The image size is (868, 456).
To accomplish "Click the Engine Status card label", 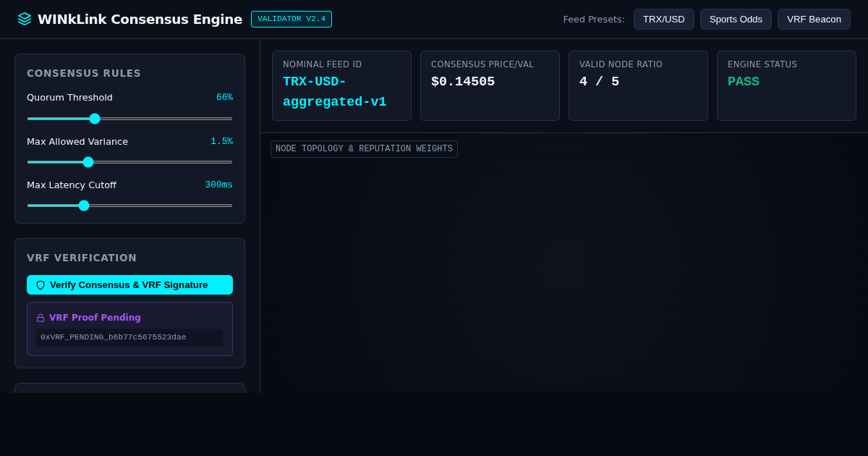I will coord(762,64).
